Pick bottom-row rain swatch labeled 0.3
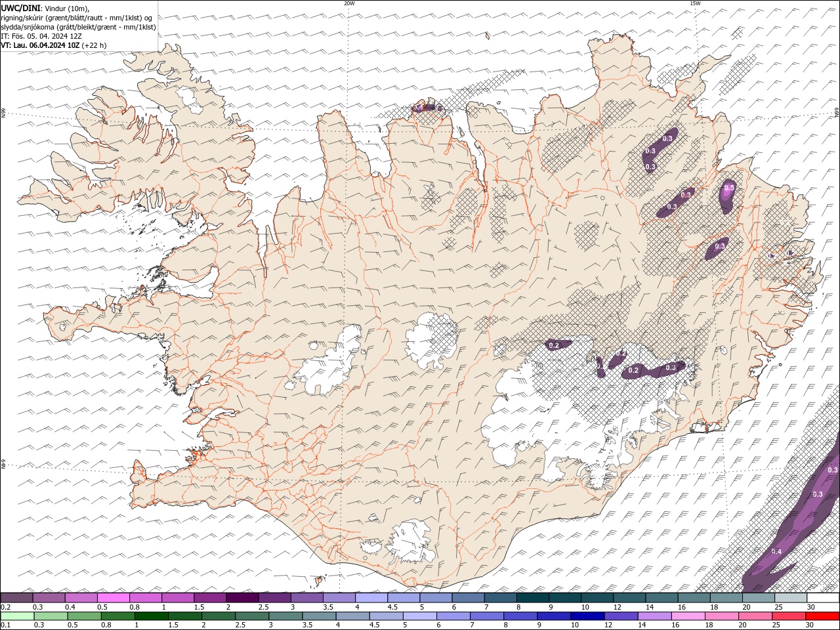 tap(51, 616)
